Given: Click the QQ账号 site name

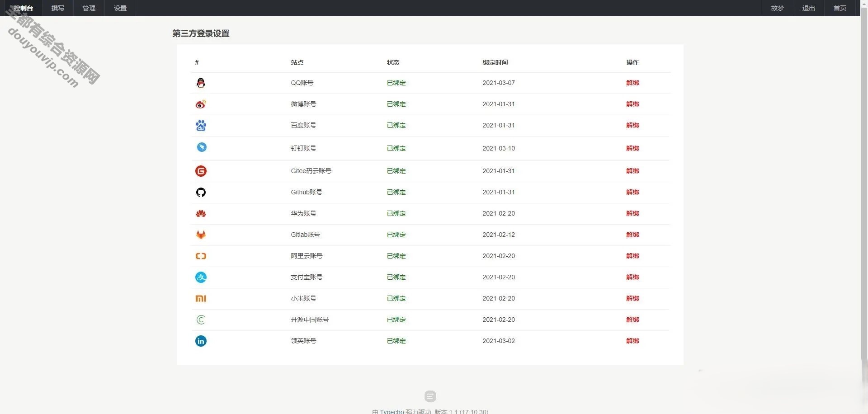Looking at the screenshot, I should pos(302,83).
